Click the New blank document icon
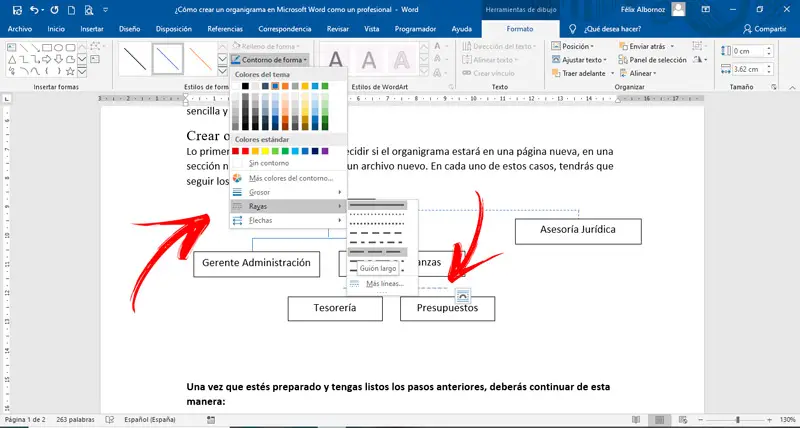Screen dimensions: 800x428 click(x=71, y=10)
